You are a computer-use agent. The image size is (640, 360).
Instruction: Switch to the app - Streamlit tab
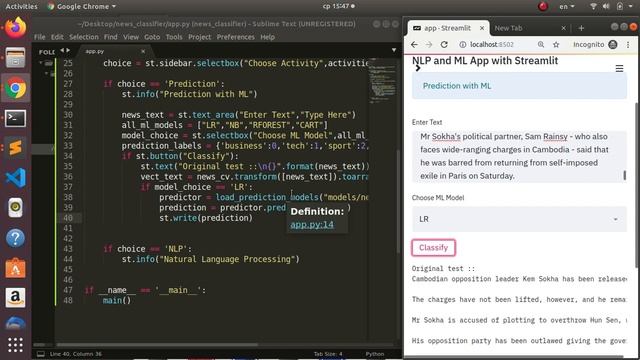point(448,28)
